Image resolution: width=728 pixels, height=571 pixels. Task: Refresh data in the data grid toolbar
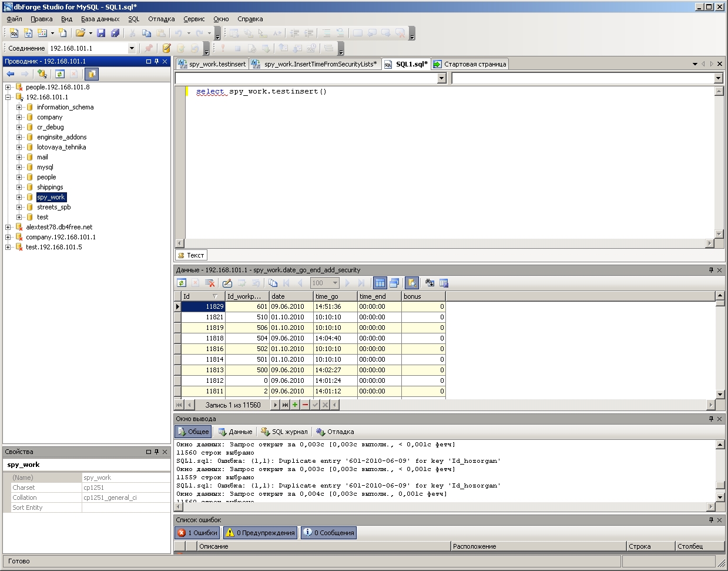182,283
